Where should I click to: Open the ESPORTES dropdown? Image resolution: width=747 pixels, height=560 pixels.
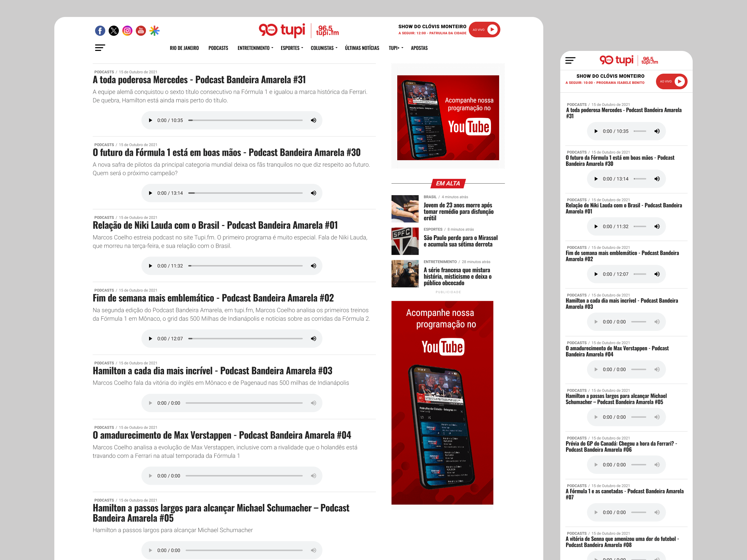point(291,48)
